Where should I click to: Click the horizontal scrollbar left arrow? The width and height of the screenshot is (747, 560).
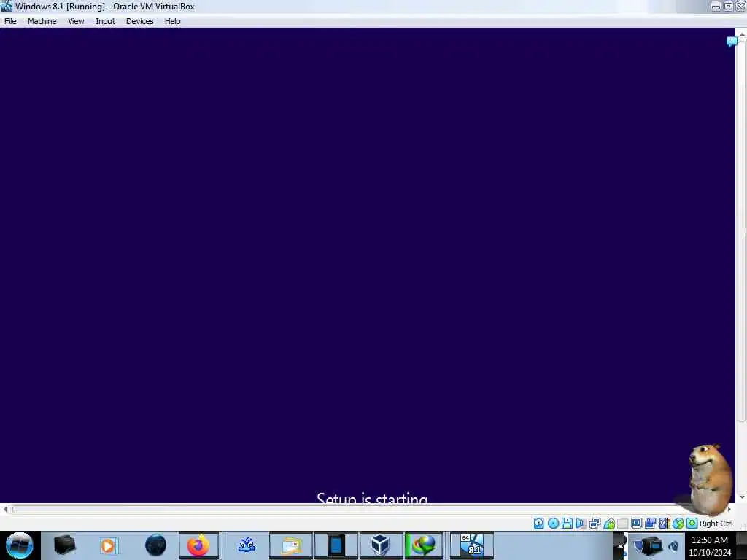point(5,510)
